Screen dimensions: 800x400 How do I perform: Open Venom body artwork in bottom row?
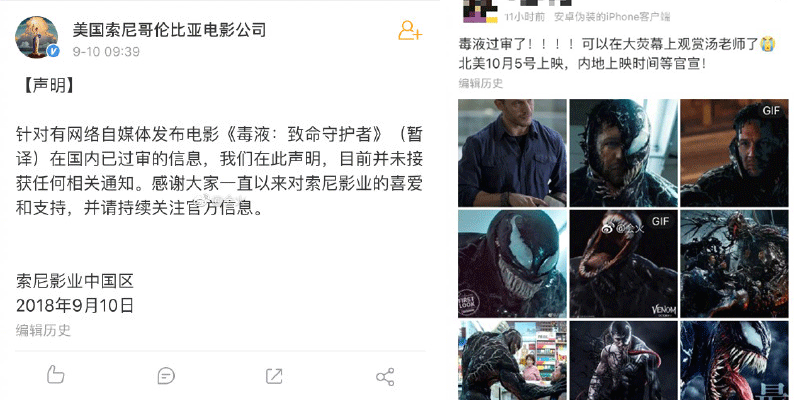(623, 360)
